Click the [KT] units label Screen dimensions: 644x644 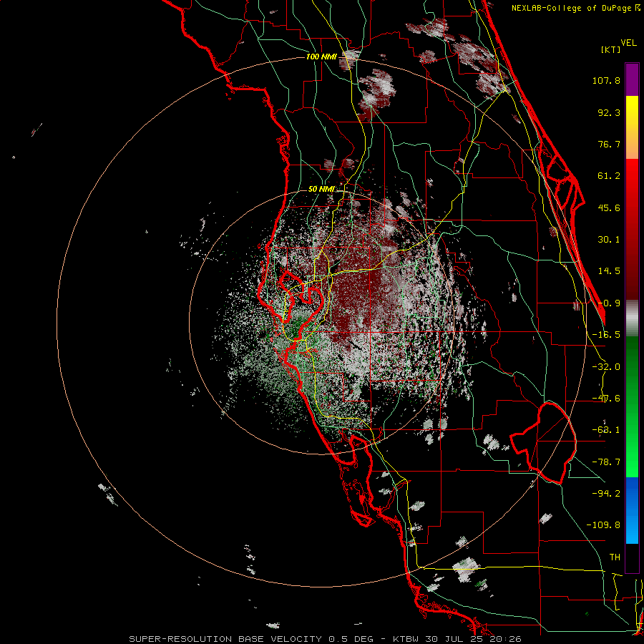click(x=610, y=49)
